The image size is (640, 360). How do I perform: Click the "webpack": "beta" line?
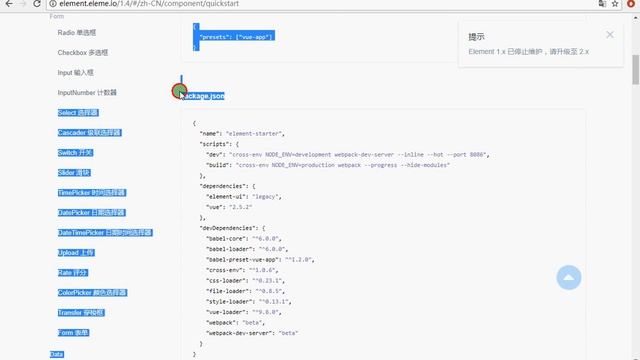click(236, 323)
